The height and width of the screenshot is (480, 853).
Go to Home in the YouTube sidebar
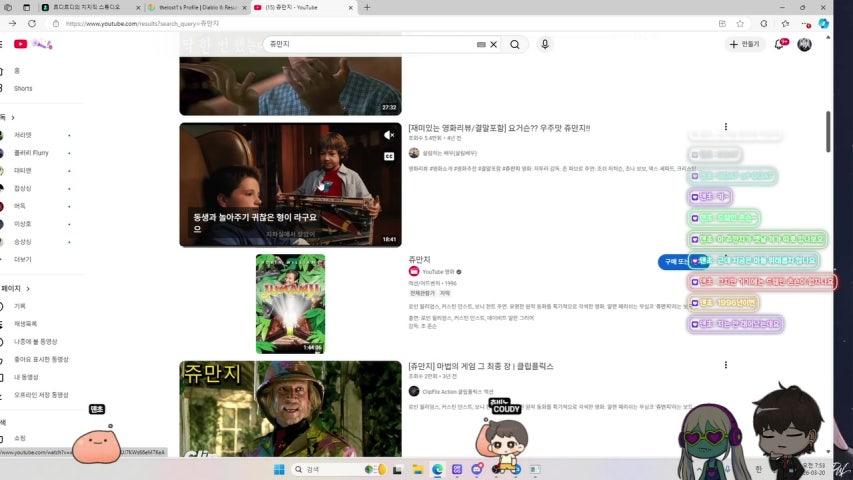(17, 71)
